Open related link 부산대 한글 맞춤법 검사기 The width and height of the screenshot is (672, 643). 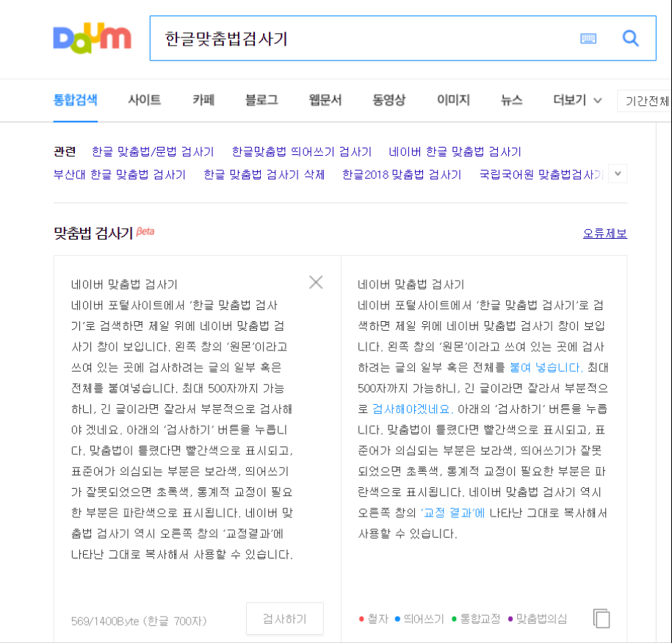point(120,175)
